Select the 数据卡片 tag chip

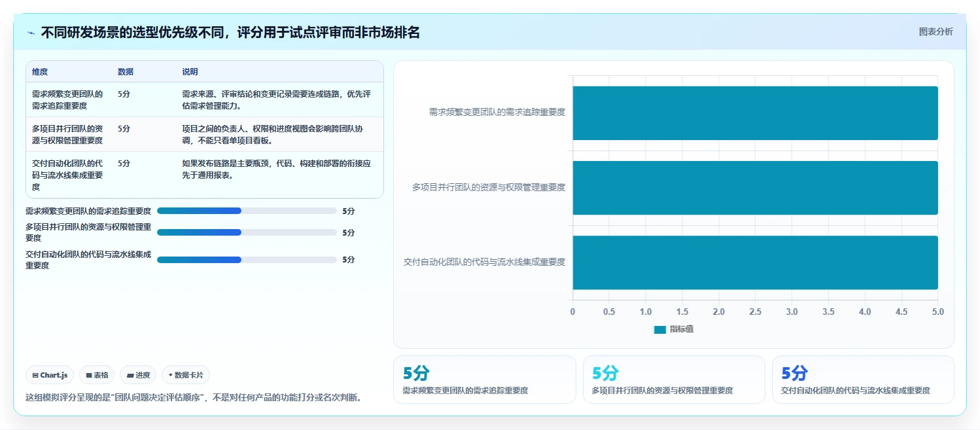pos(186,375)
